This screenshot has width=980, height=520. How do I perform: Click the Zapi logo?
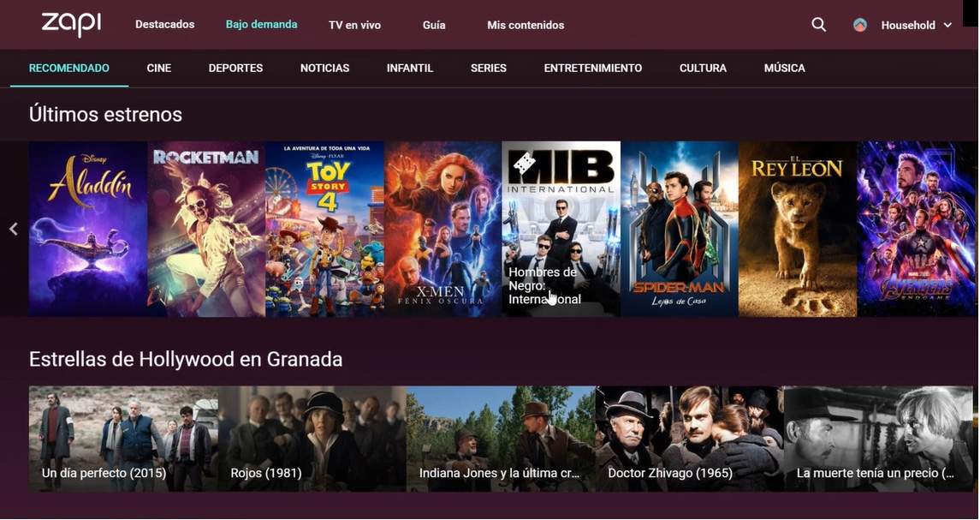[x=71, y=24]
